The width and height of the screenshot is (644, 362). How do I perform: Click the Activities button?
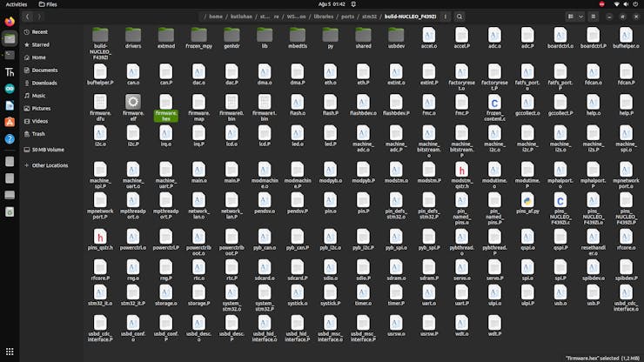coord(17,4)
